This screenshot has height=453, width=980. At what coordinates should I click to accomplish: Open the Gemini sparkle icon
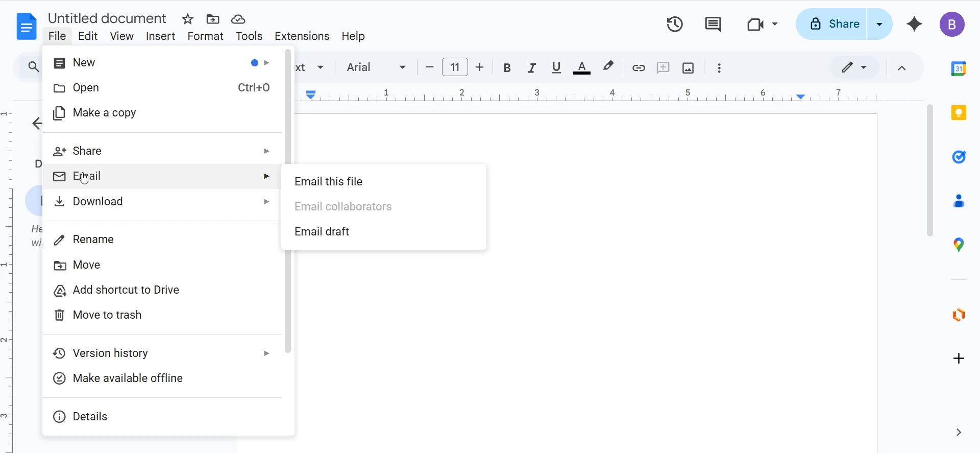click(x=914, y=24)
